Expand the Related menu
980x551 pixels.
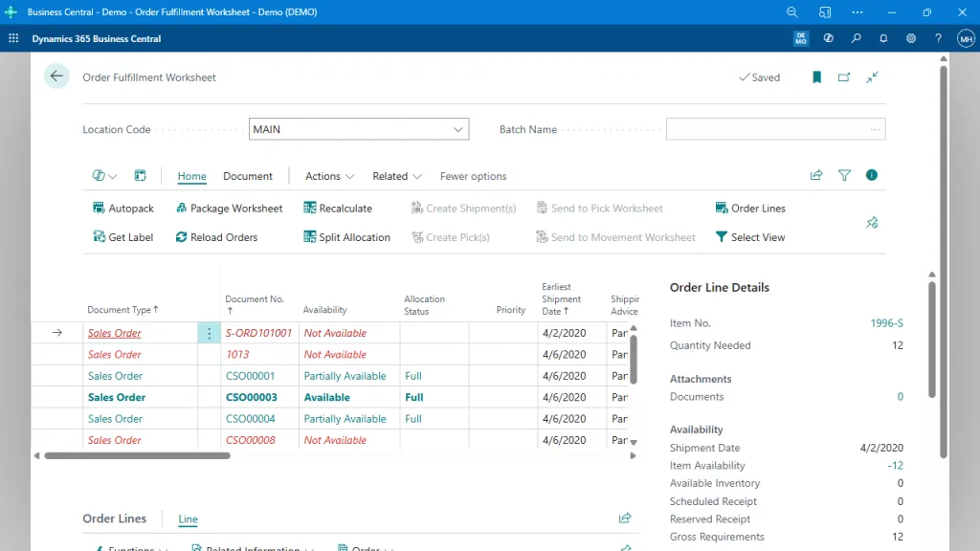pyautogui.click(x=396, y=176)
